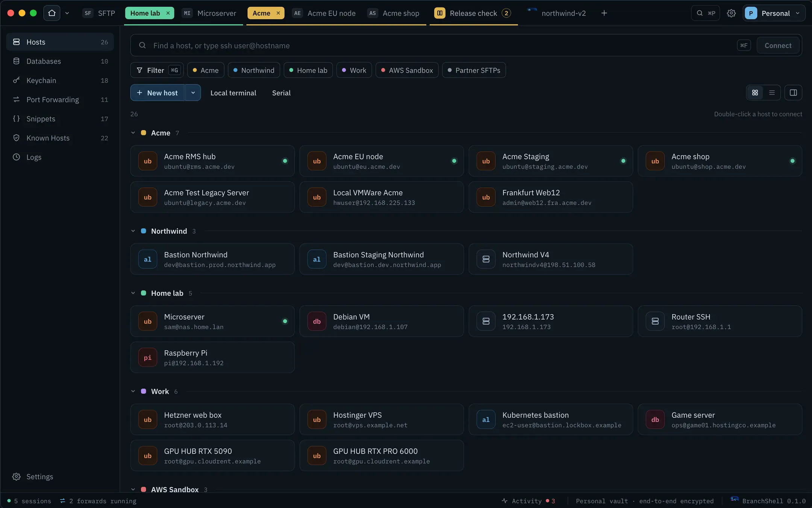Open the northwind-v2 tab
The image size is (812, 508).
[557, 13]
